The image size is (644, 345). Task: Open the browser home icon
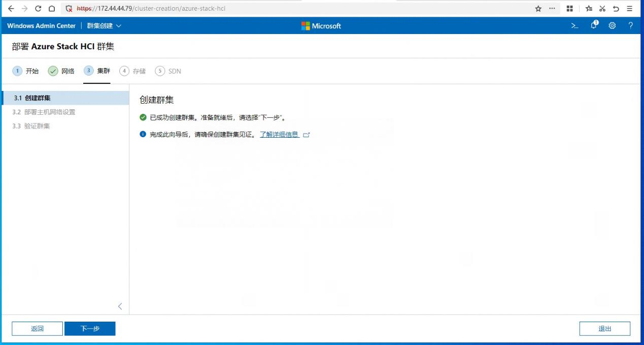(52, 9)
